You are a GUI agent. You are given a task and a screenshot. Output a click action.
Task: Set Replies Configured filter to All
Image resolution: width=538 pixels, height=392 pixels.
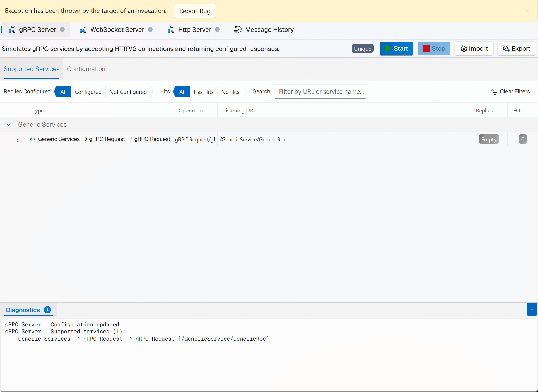(x=63, y=92)
